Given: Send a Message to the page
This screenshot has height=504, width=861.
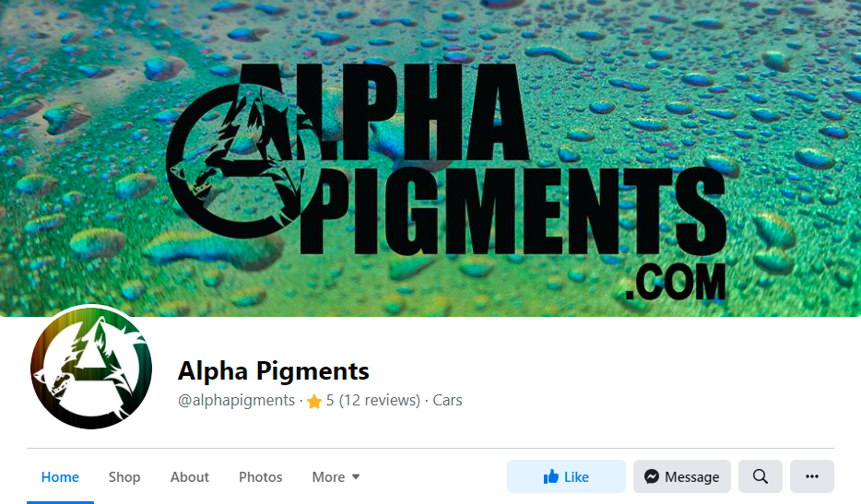Looking at the screenshot, I should point(682,476).
